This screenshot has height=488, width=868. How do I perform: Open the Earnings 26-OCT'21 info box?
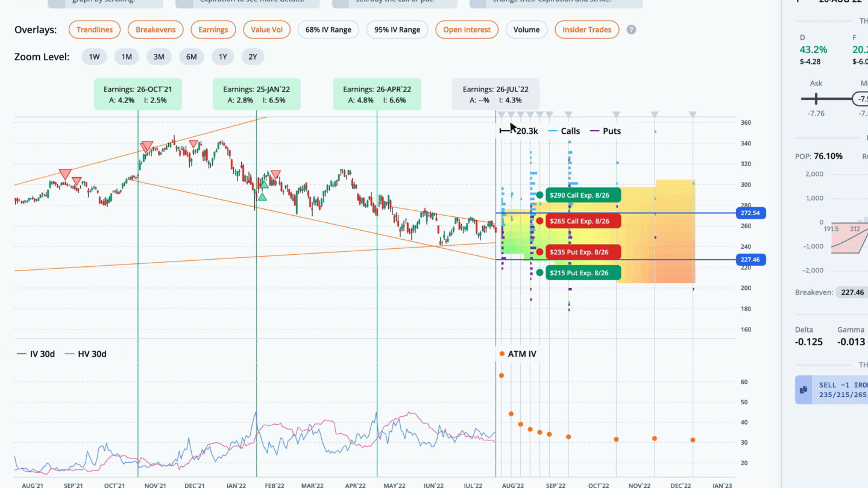point(137,95)
